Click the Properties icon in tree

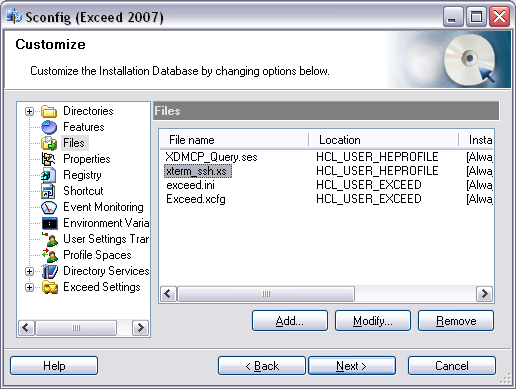pyautogui.click(x=49, y=159)
